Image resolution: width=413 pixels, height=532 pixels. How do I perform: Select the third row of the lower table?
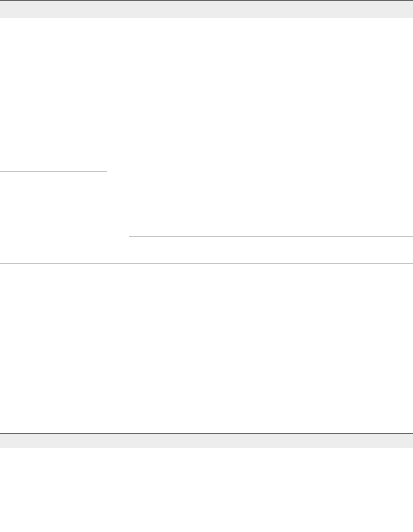point(206,518)
